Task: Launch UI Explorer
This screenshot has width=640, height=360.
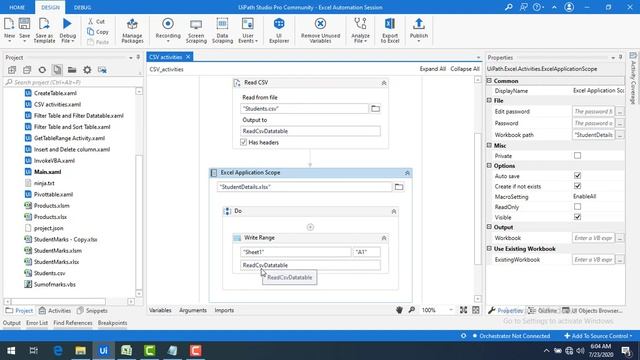Action: (x=279, y=30)
